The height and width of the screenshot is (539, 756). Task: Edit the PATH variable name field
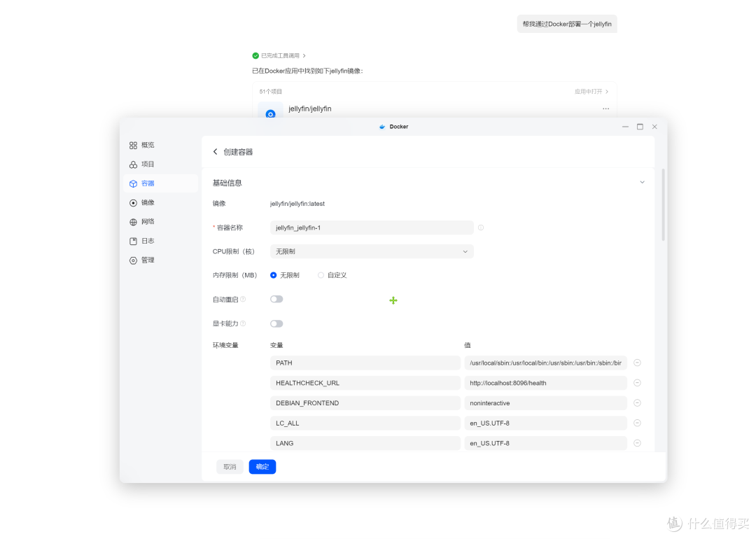(365, 363)
